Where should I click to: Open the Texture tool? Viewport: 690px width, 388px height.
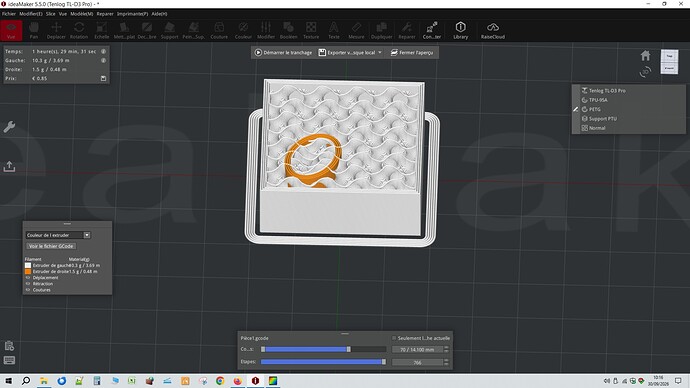point(311,30)
